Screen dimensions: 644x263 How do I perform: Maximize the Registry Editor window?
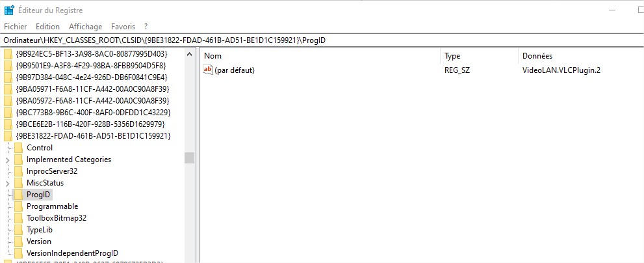tap(641, 10)
